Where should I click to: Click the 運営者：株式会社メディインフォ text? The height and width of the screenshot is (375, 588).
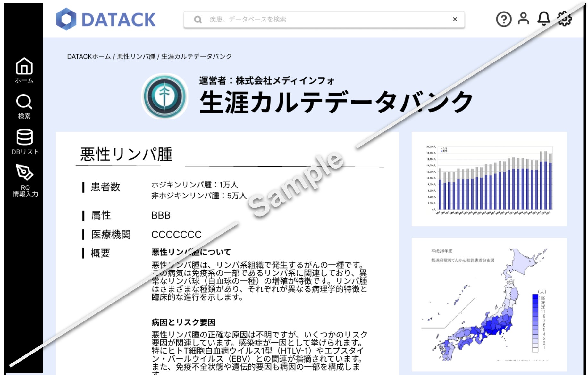pos(266,80)
